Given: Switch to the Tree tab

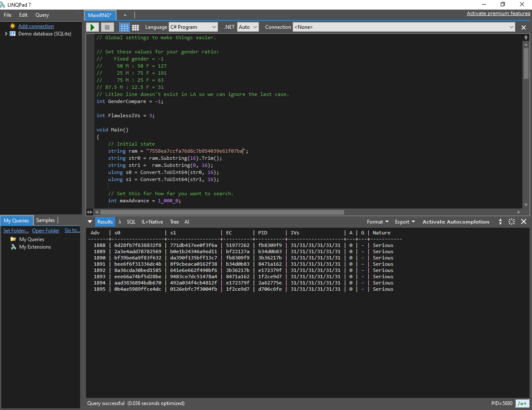Looking at the screenshot, I should pos(175,222).
